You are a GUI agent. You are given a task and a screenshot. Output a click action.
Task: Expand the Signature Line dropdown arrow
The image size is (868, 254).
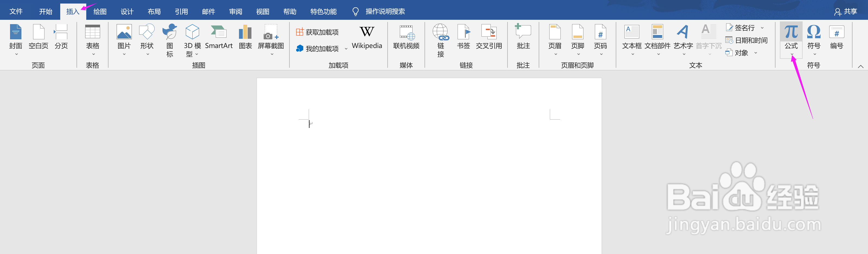point(762,28)
